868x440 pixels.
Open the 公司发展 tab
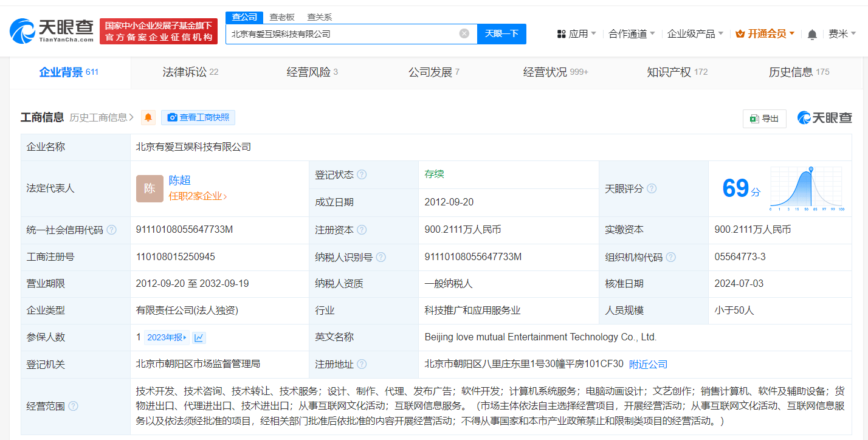pos(433,72)
